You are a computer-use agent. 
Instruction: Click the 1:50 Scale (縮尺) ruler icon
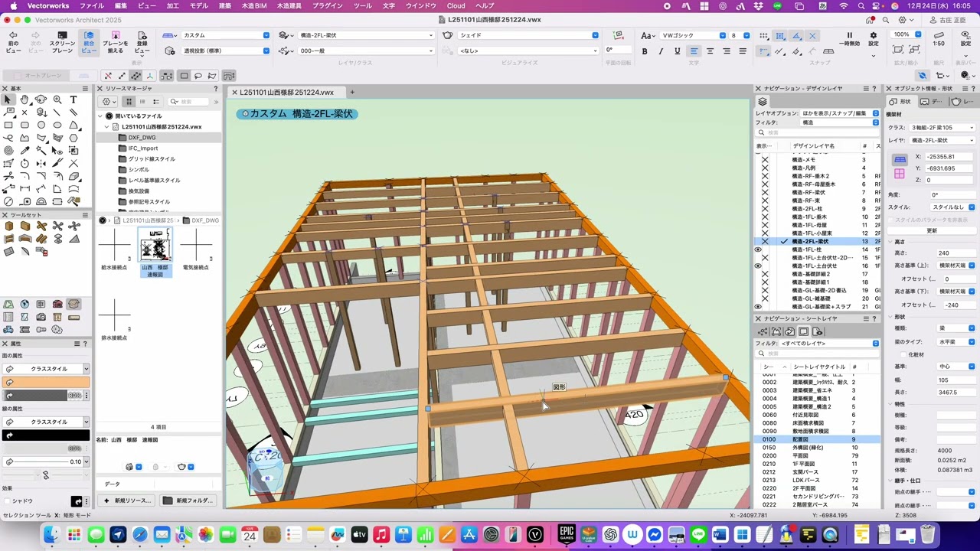point(939,35)
